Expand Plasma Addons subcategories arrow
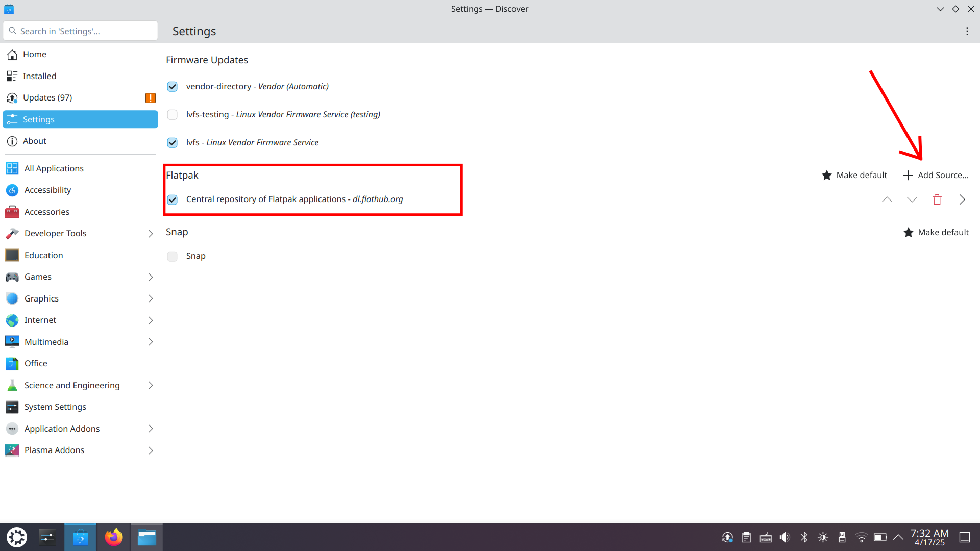980x551 pixels. tap(151, 450)
